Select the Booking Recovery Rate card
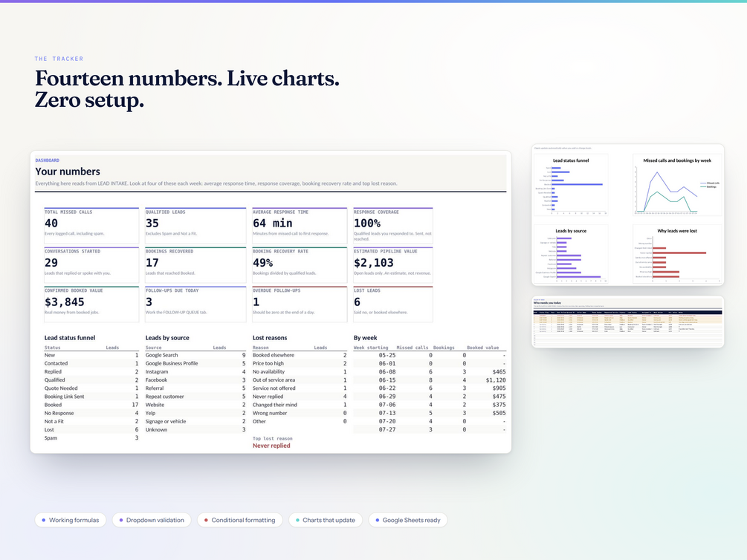 [300, 264]
